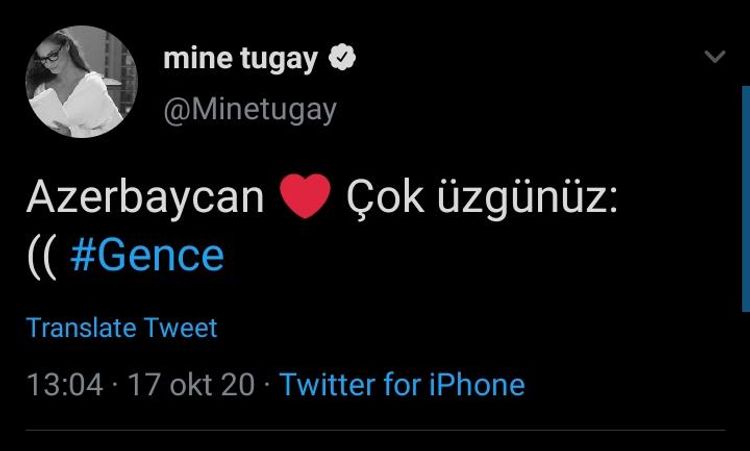
Task: Click the word "Translate" under the tweet
Action: pyautogui.click(x=81, y=328)
